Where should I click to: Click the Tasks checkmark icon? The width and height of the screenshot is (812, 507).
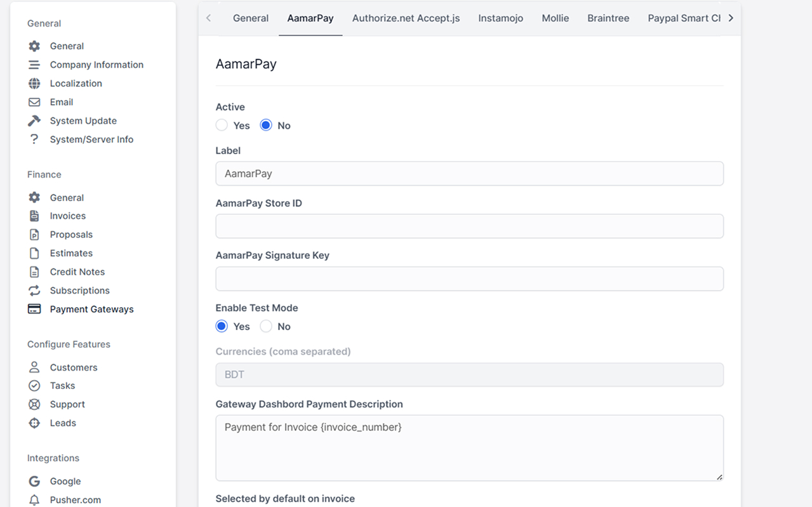34,385
